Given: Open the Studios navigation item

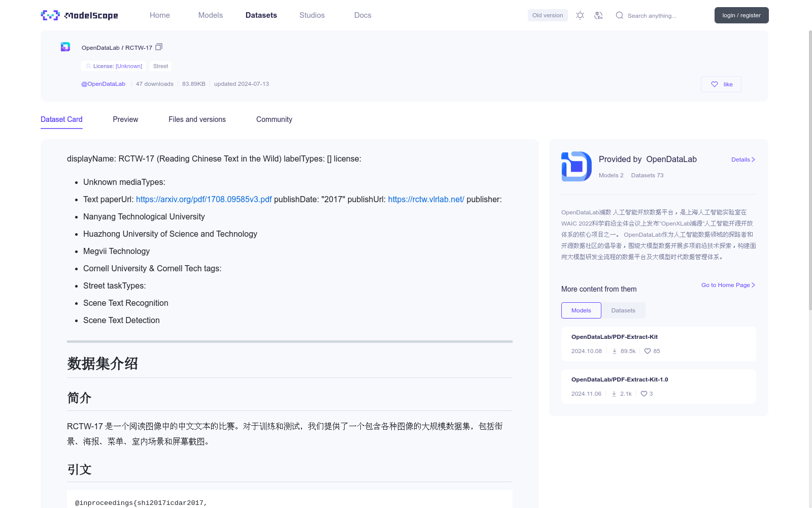Looking at the screenshot, I should pyautogui.click(x=312, y=15).
